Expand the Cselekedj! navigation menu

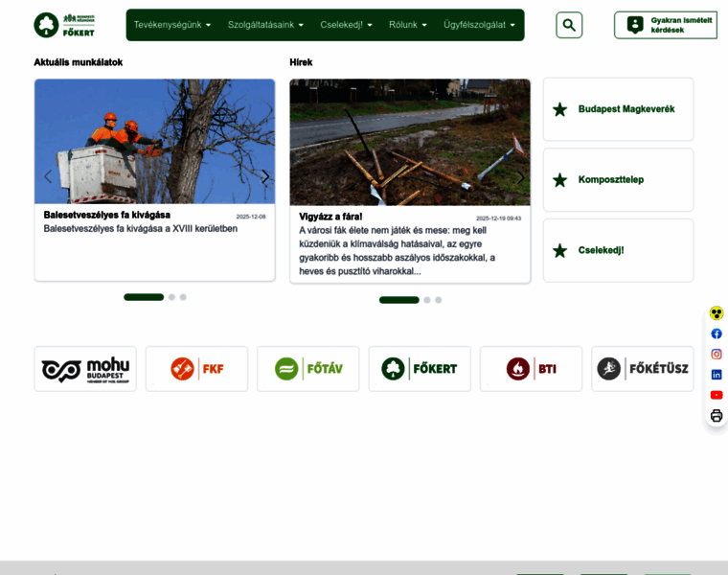(346, 25)
